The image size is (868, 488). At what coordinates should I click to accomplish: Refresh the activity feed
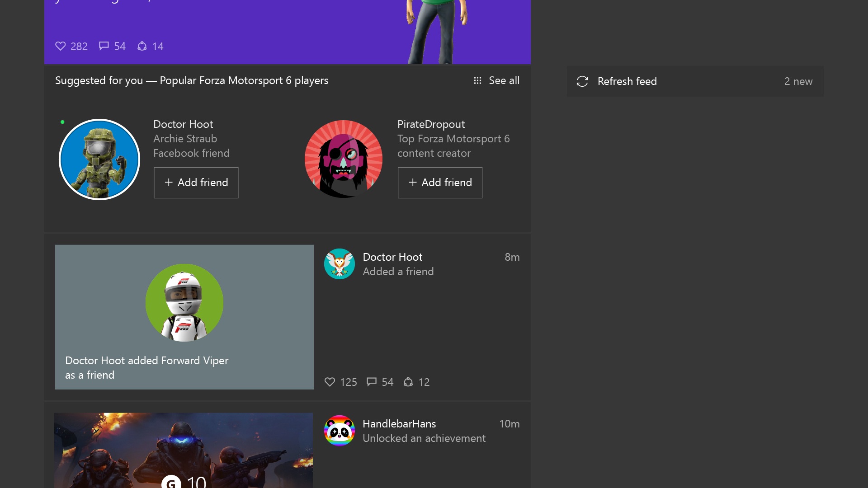click(x=627, y=81)
